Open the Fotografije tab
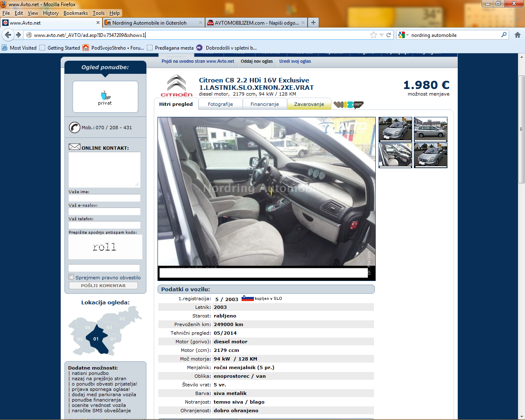 [x=220, y=104]
